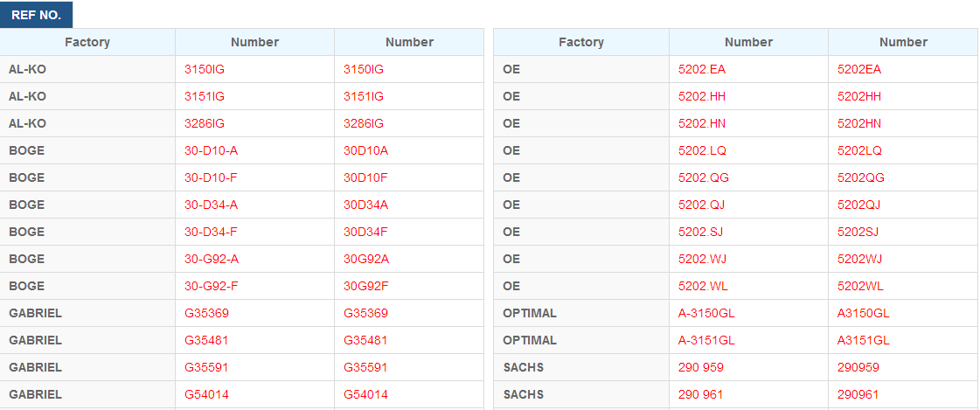
Task: Click OPTIMAL number A-3150GL
Action: click(x=706, y=313)
